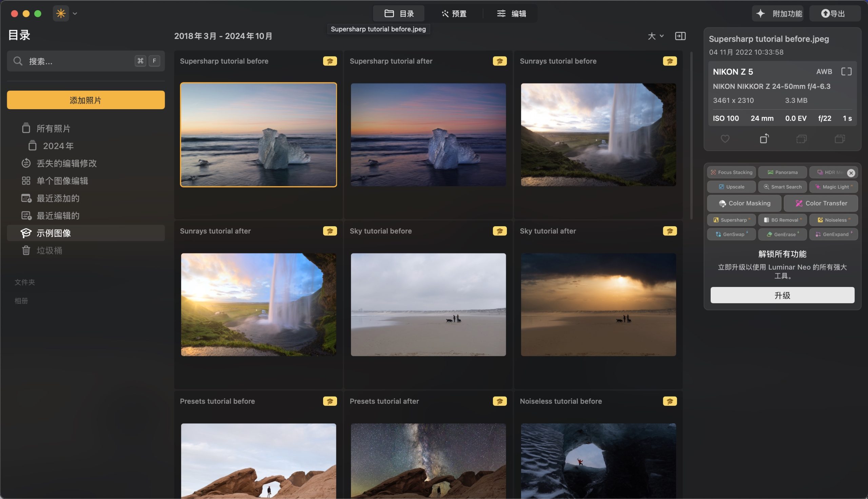Click tutorial badge on Noiseless tutorial before
868x499 pixels.
670,401
